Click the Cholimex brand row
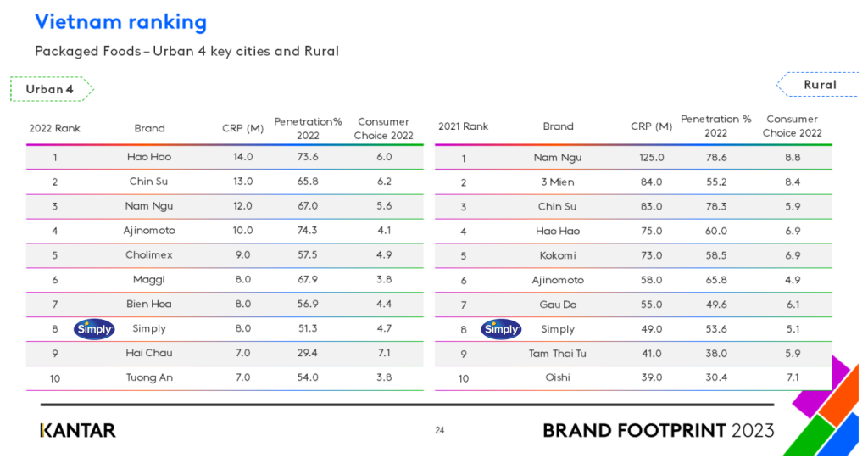 pos(149,255)
